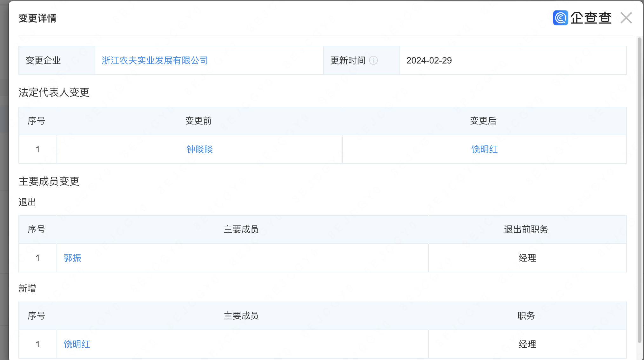Click the 变更前 column header
Viewport: 644px width, 360px height.
pyautogui.click(x=198, y=121)
